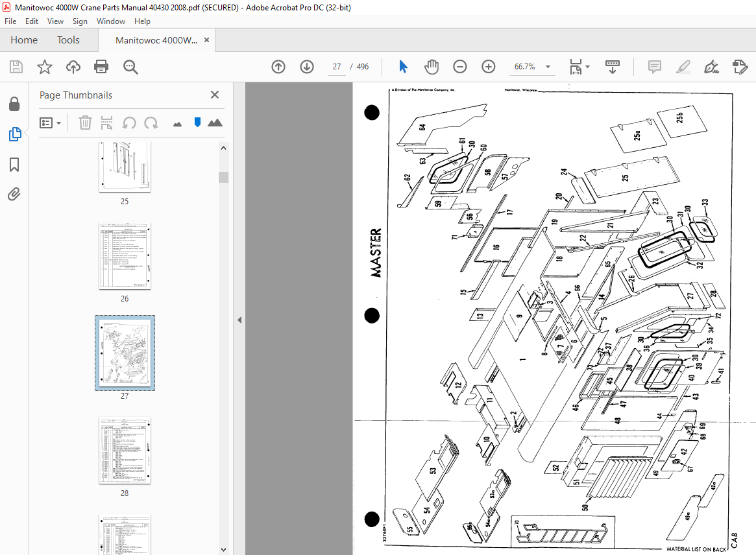756x555 pixels.
Task: Toggle the Page Thumbnails panel icon
Action: (x=14, y=134)
